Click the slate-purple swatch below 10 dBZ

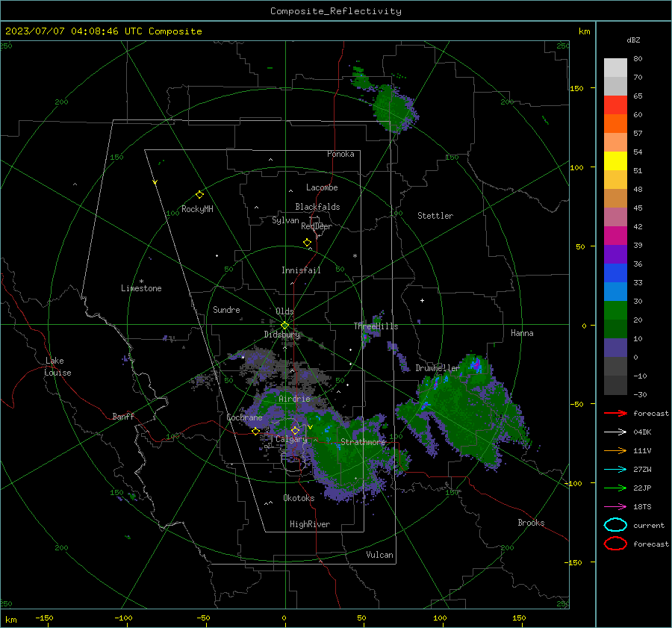(615, 348)
